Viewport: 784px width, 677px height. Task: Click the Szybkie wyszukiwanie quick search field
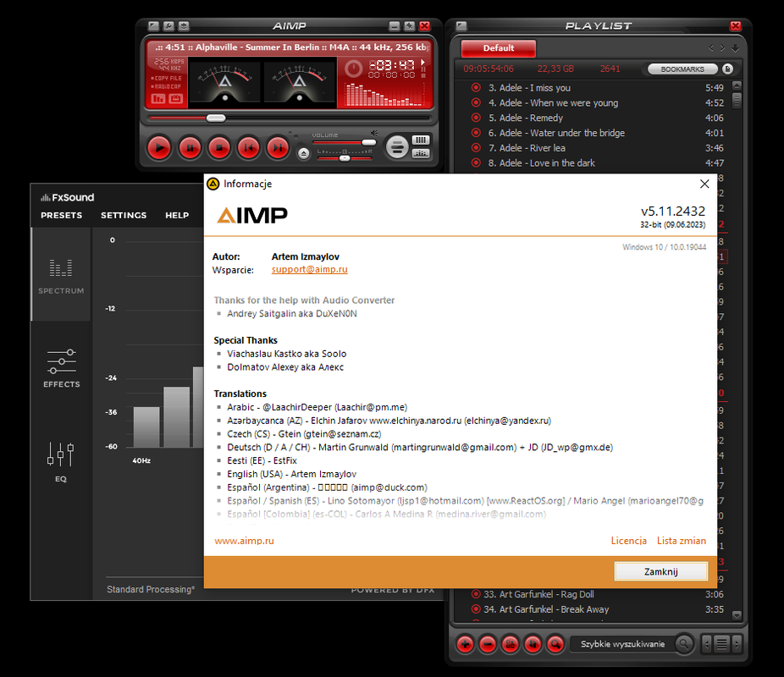(622, 644)
